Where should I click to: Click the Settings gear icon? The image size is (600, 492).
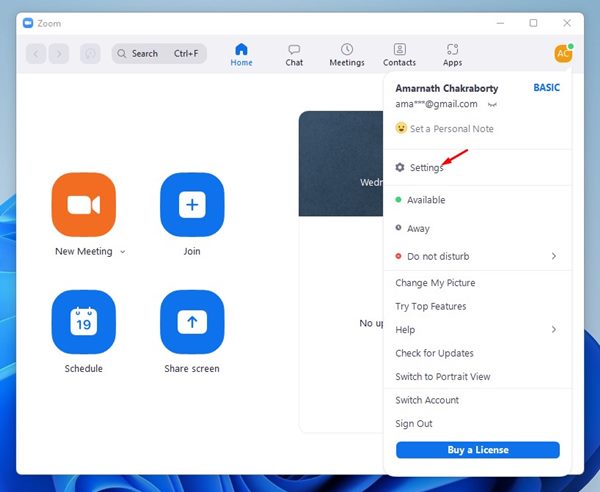click(x=400, y=167)
